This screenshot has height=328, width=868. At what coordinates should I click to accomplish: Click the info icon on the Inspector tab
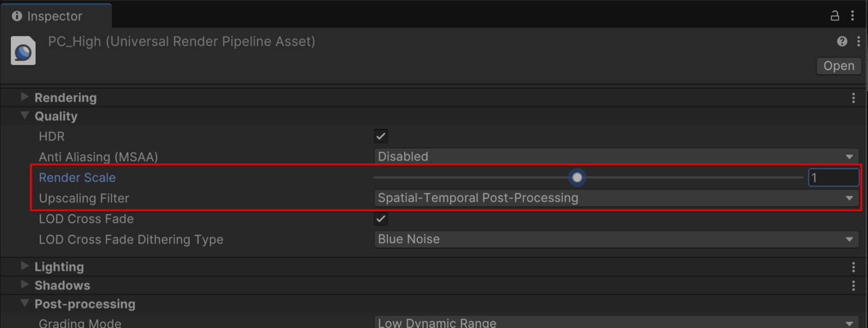pos(17,16)
